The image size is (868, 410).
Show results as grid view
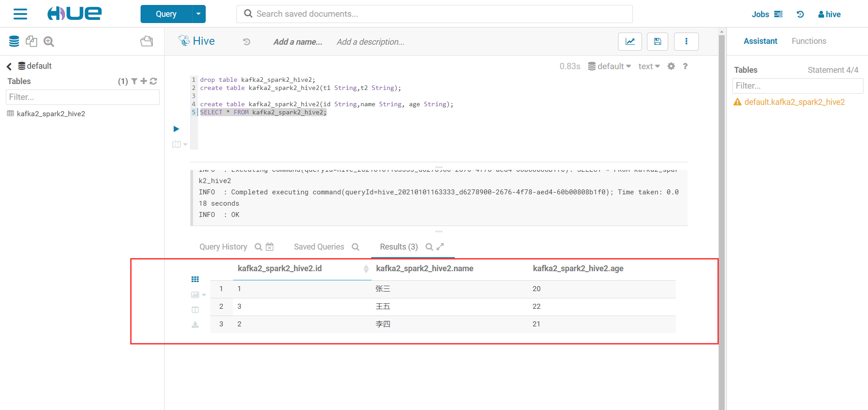195,279
